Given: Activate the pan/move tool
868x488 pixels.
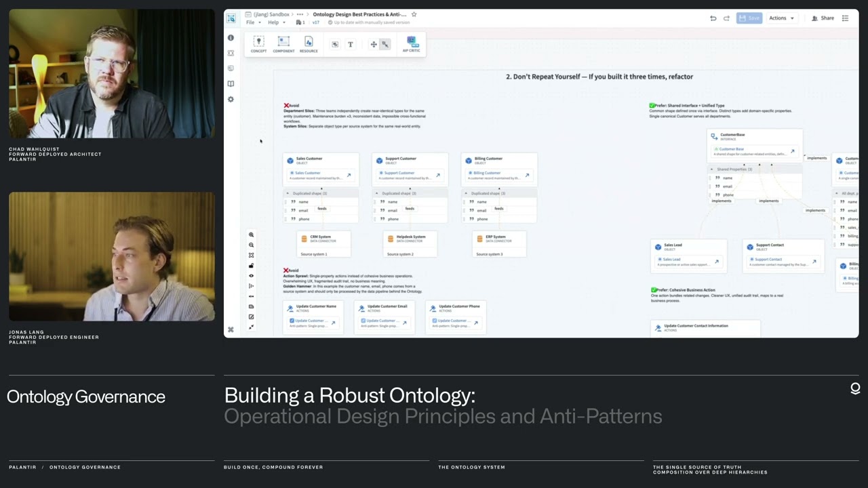Looking at the screenshot, I should [x=374, y=45].
